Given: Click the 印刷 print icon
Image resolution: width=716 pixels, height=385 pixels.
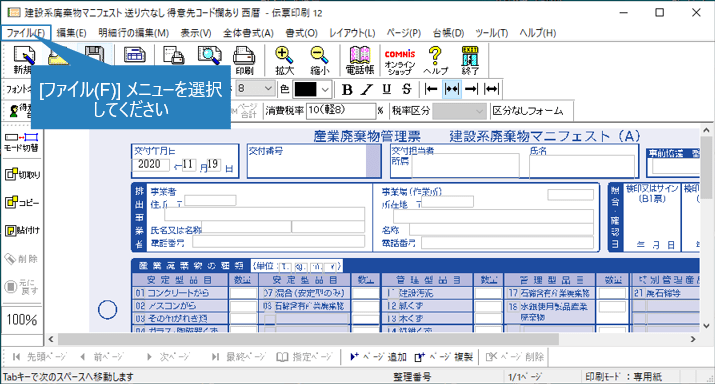Looking at the screenshot, I should (x=244, y=60).
